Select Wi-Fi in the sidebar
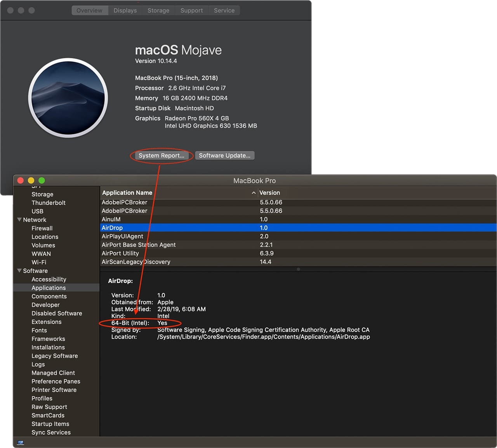Screen dimensions: 497x448 click(39, 262)
